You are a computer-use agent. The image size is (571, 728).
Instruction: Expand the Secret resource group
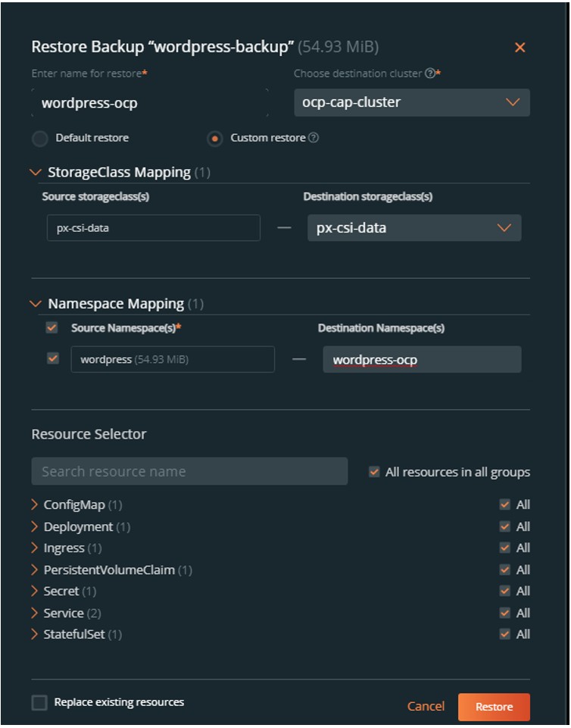pos(34,591)
